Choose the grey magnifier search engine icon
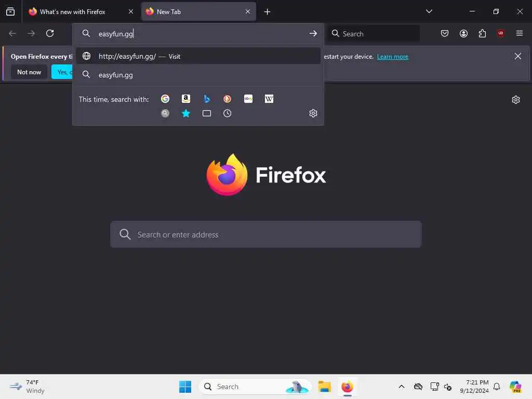The width and height of the screenshot is (532, 399). tap(165, 113)
